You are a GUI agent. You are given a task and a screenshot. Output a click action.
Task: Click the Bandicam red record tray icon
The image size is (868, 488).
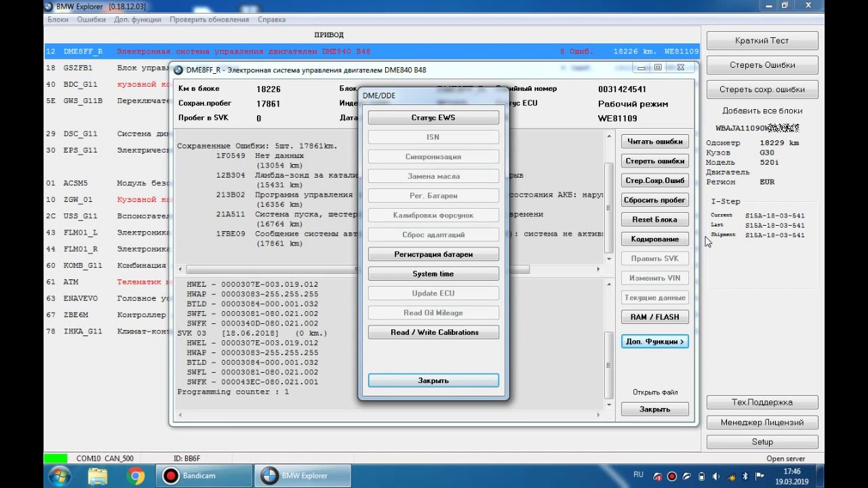[672, 476]
